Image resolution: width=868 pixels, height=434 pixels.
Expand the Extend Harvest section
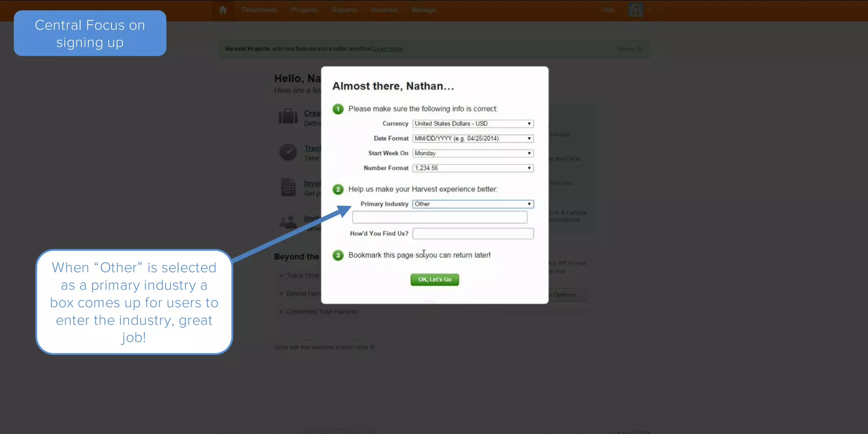(300, 294)
